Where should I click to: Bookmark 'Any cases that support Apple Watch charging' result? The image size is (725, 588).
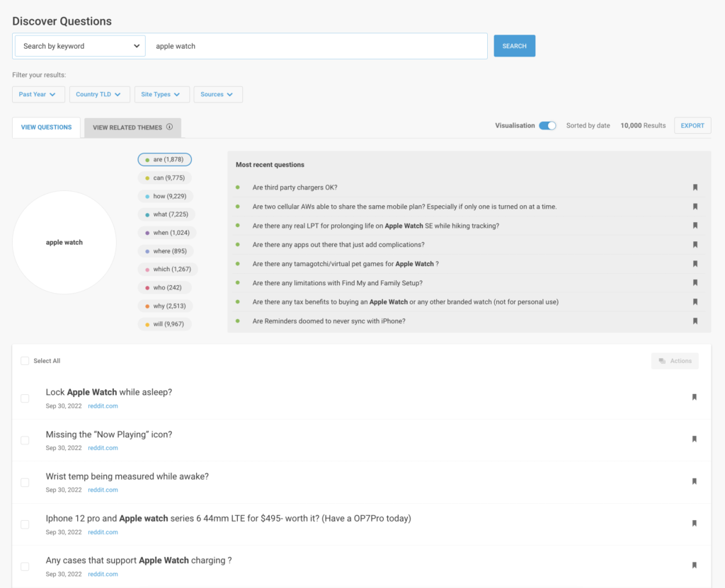(694, 565)
